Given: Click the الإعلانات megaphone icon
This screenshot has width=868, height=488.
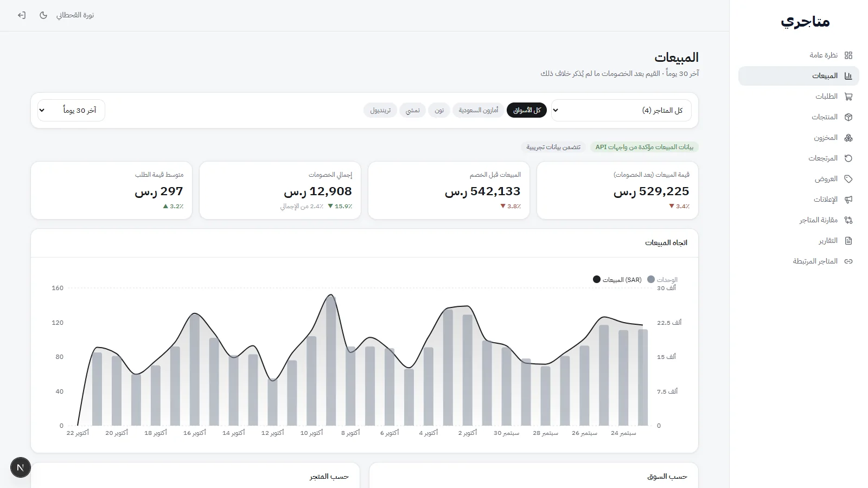Looking at the screenshot, I should 848,200.
